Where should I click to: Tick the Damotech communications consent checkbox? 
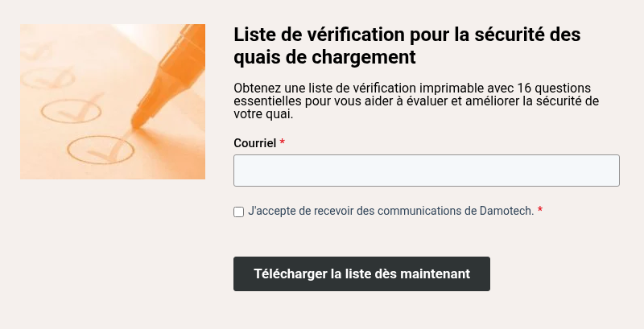click(x=239, y=212)
